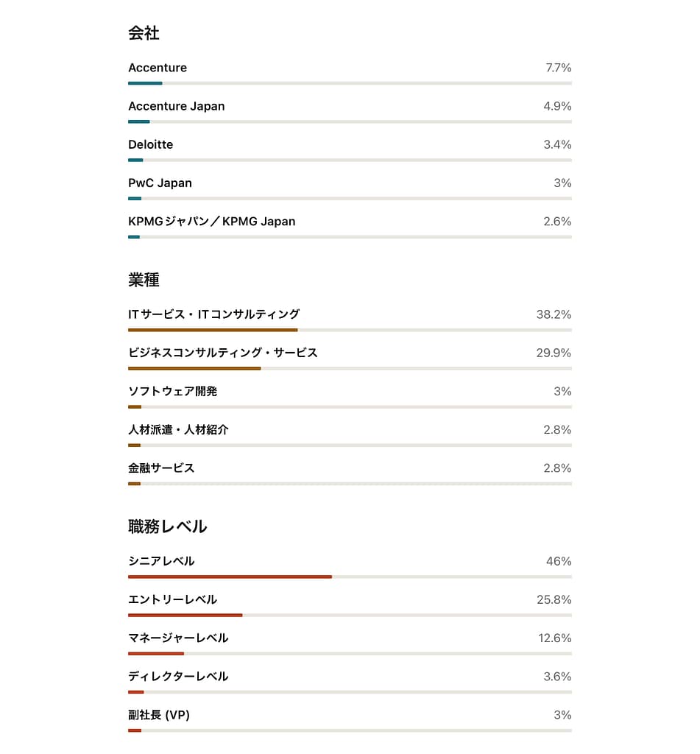Click the 38.2% percentage value
The image size is (700, 754).
click(554, 314)
